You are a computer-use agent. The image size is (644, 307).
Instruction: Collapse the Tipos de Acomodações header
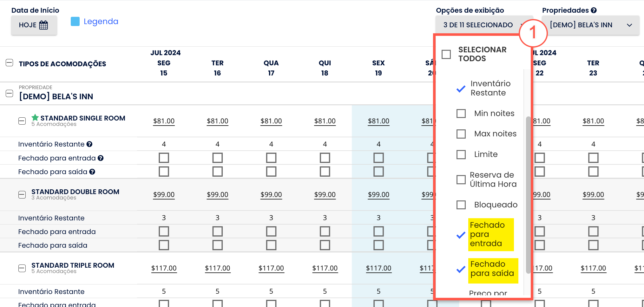pyautogui.click(x=10, y=63)
